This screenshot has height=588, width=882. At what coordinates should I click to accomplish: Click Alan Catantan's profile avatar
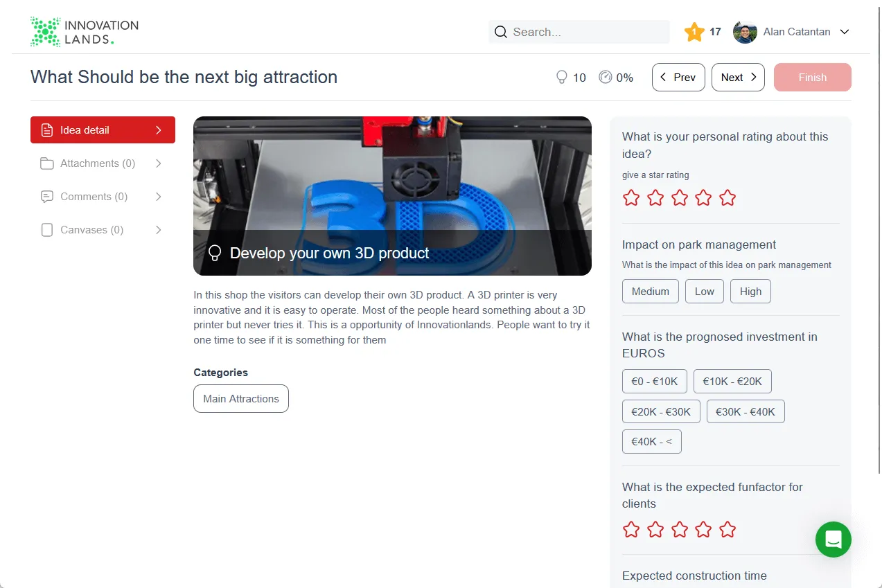point(745,32)
